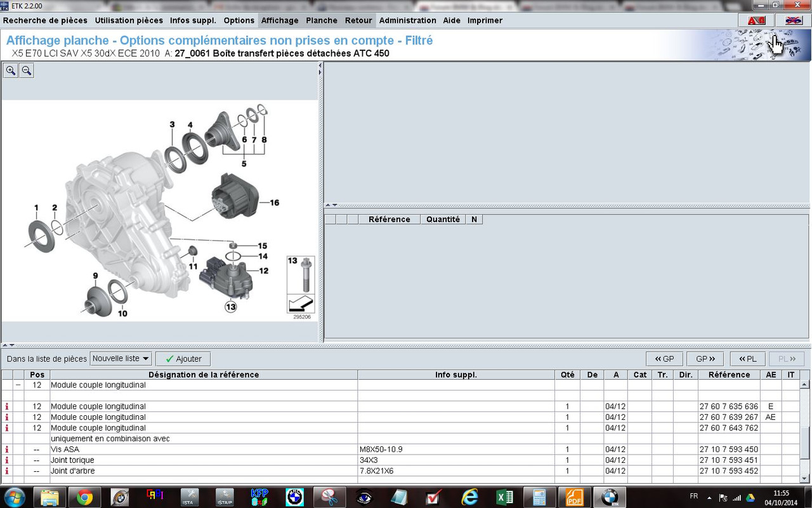Open info icon for reference 27 60 7 635 636

[x=7, y=406]
